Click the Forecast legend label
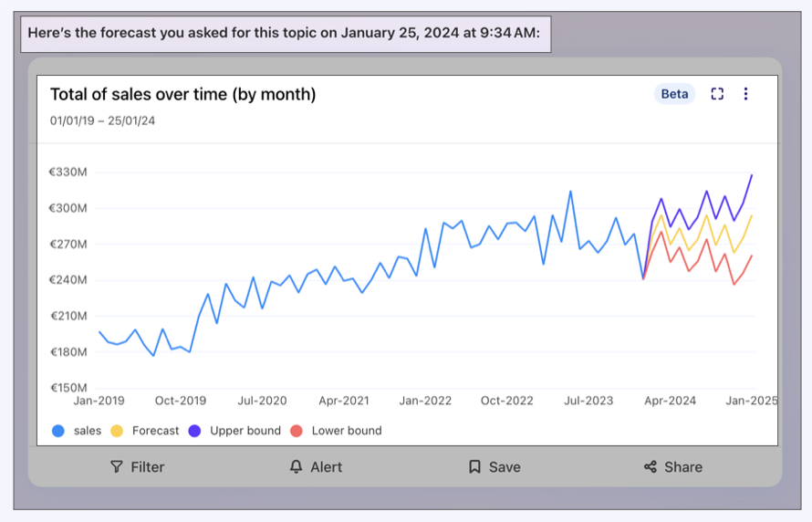Viewport: 812px width, 522px height. tap(155, 431)
